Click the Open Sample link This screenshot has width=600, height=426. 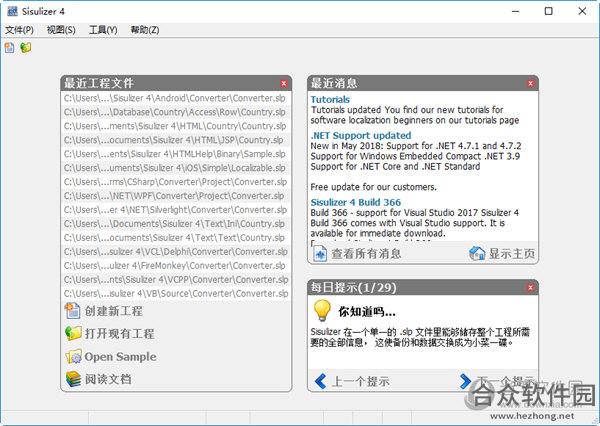click(121, 357)
